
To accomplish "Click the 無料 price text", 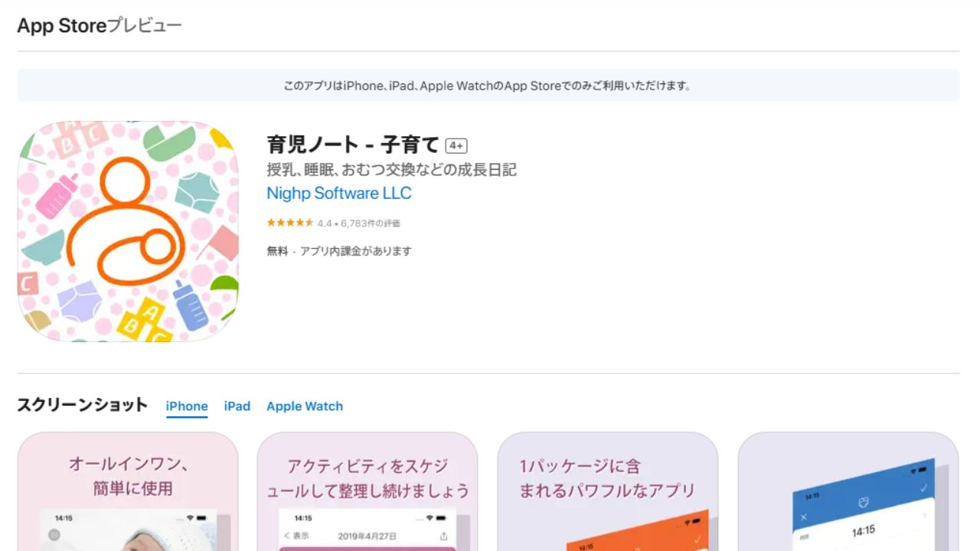I will pyautogui.click(x=277, y=251).
